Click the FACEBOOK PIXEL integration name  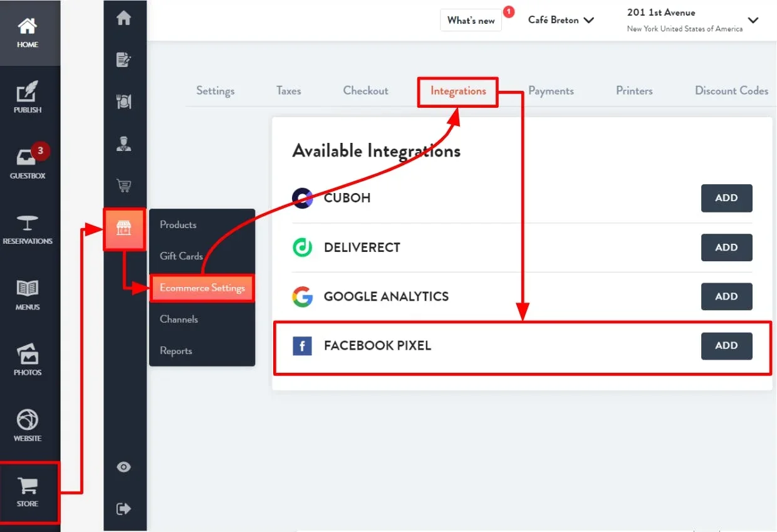tap(378, 345)
